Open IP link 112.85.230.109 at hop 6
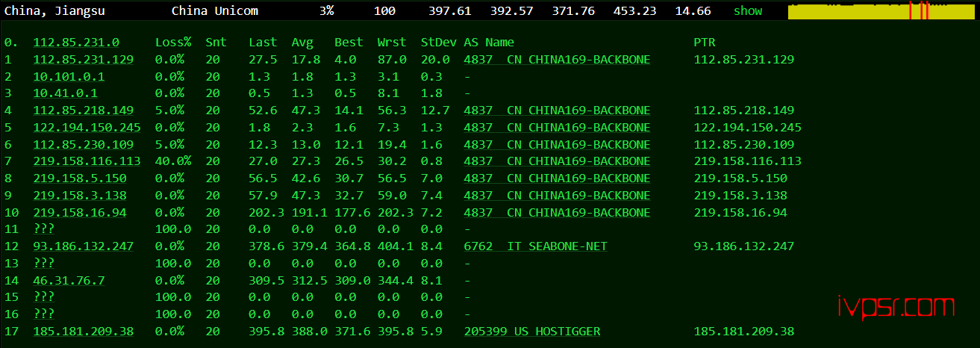This screenshot has width=980, height=348. (84, 145)
